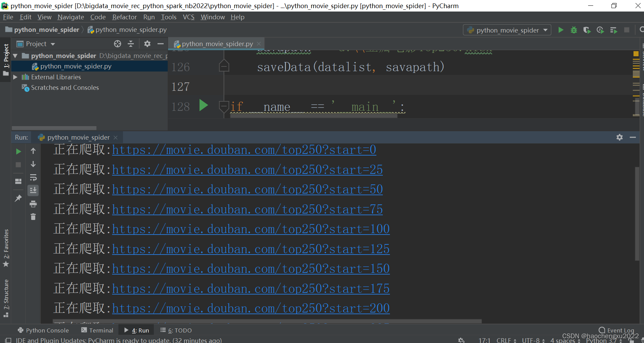Locate current file with the crosshair icon

[x=118, y=44]
